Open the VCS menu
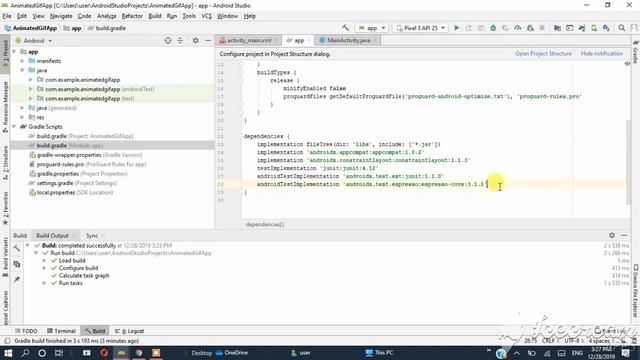Screen dimensions: 640x360 [207, 16]
